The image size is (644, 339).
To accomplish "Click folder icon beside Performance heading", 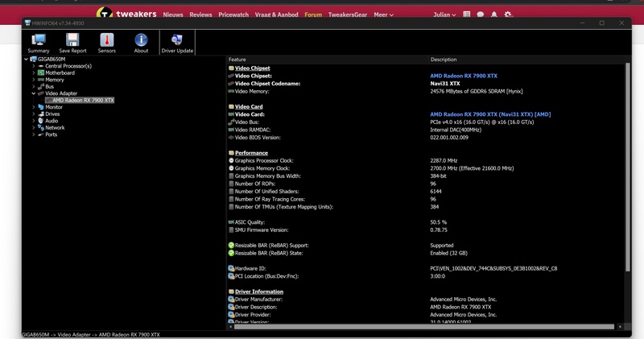I will coord(231,153).
